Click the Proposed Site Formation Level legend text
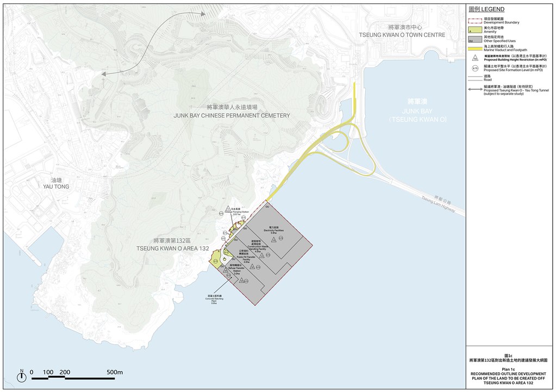Screen dimensions: 556x392 click(x=513, y=70)
